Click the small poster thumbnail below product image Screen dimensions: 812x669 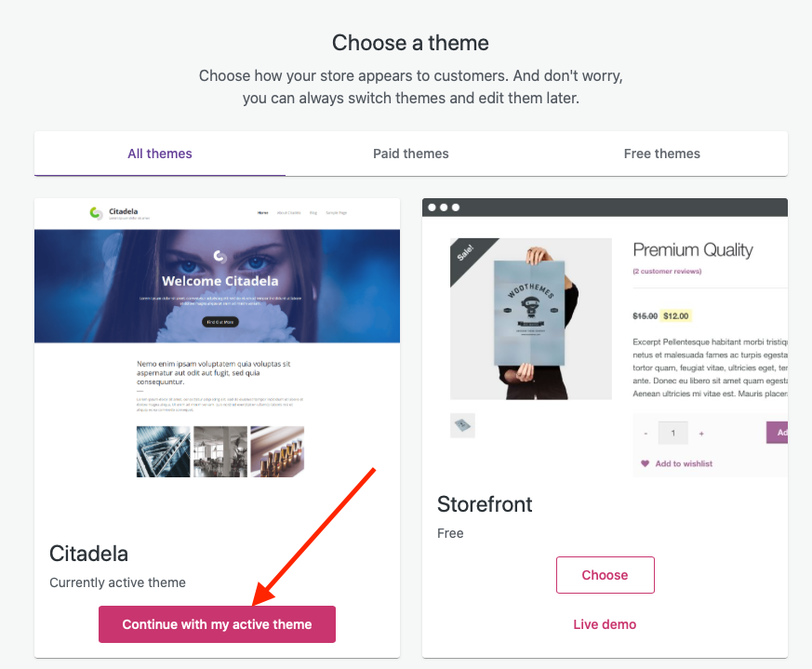462,425
